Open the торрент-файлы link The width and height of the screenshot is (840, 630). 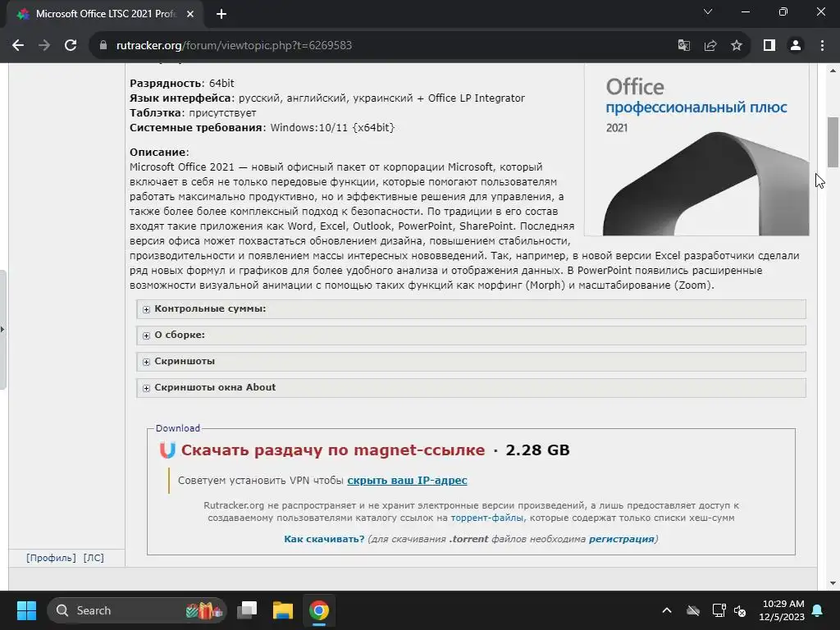tap(487, 518)
